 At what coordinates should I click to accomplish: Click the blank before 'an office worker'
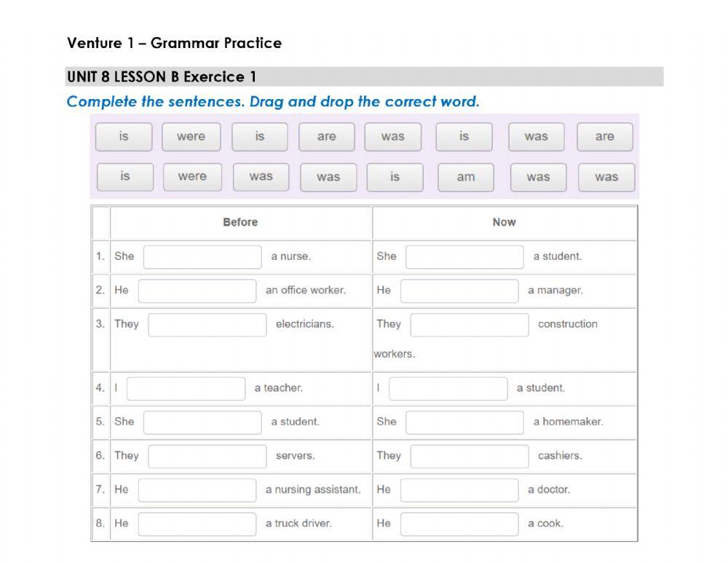coord(197,291)
